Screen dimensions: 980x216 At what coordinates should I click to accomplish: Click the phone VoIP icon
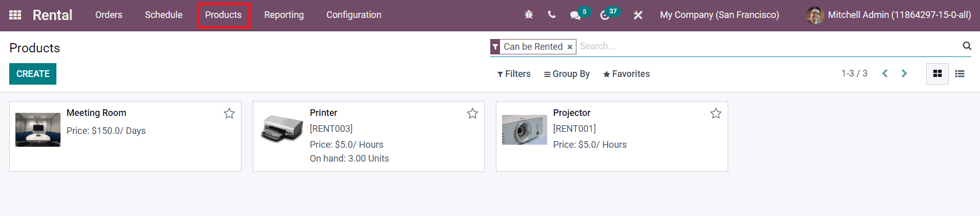point(551,15)
